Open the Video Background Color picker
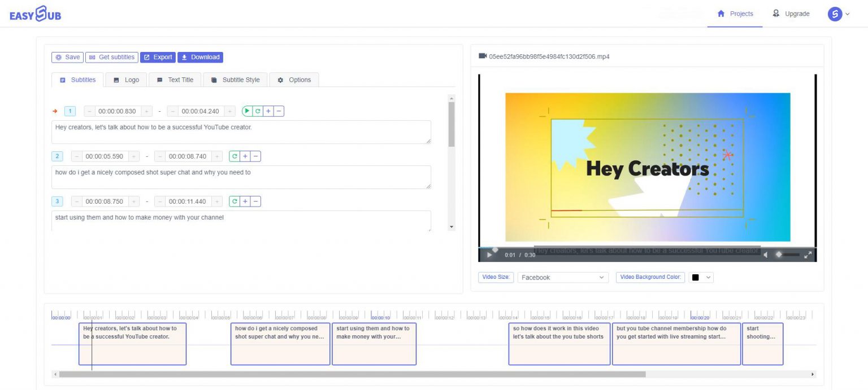 701,277
